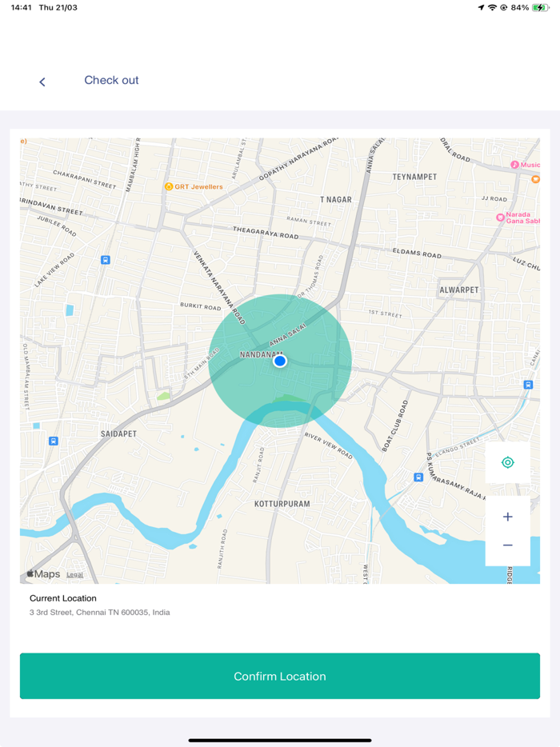
Task: Tap the LAKE VIEW ROAD label
Action: tap(54, 270)
